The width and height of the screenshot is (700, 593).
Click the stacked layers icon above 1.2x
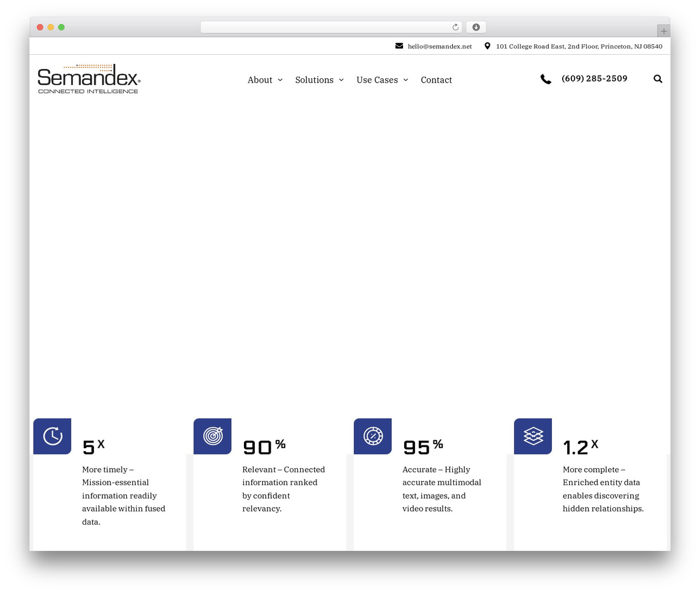[x=533, y=436]
